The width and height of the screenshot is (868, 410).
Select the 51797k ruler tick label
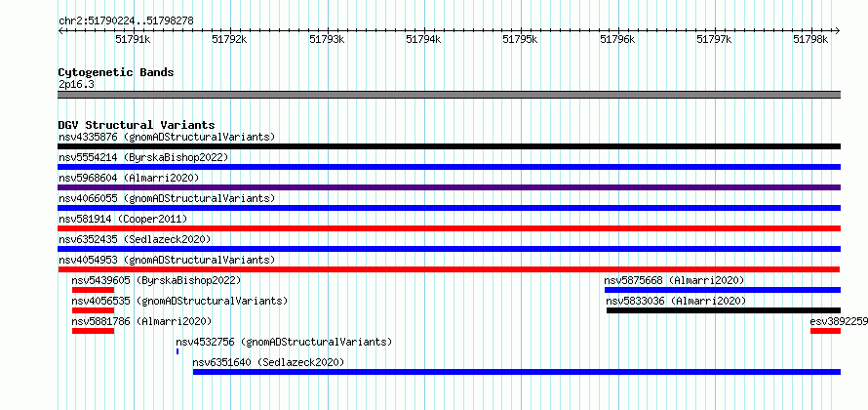click(714, 39)
